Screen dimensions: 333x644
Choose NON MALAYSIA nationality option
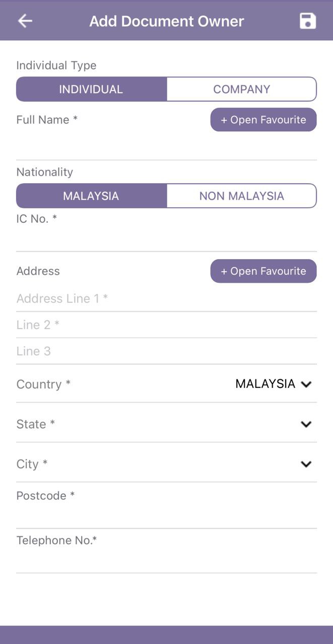[242, 196]
